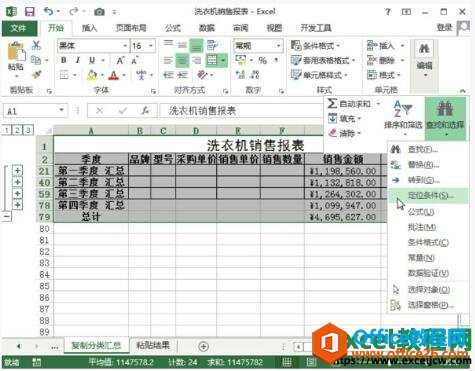Click the Format cells button
The height and width of the screenshot is (371, 475).
(383, 75)
